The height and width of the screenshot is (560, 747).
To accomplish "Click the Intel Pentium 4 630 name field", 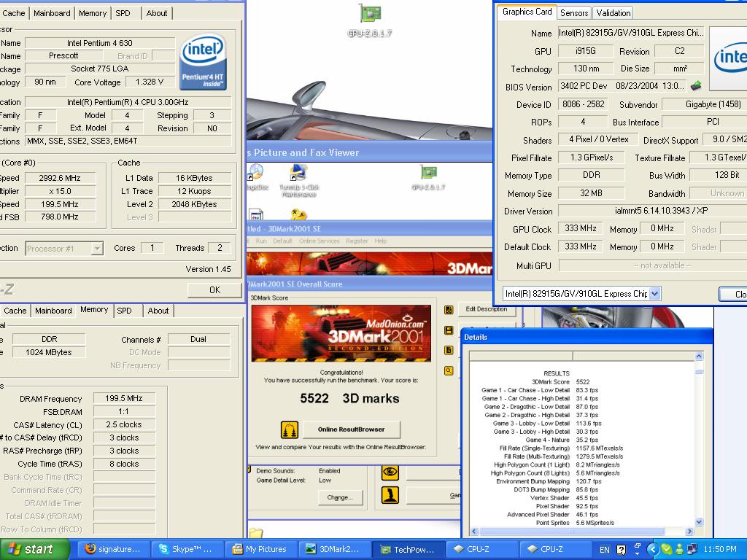I will point(99,43).
